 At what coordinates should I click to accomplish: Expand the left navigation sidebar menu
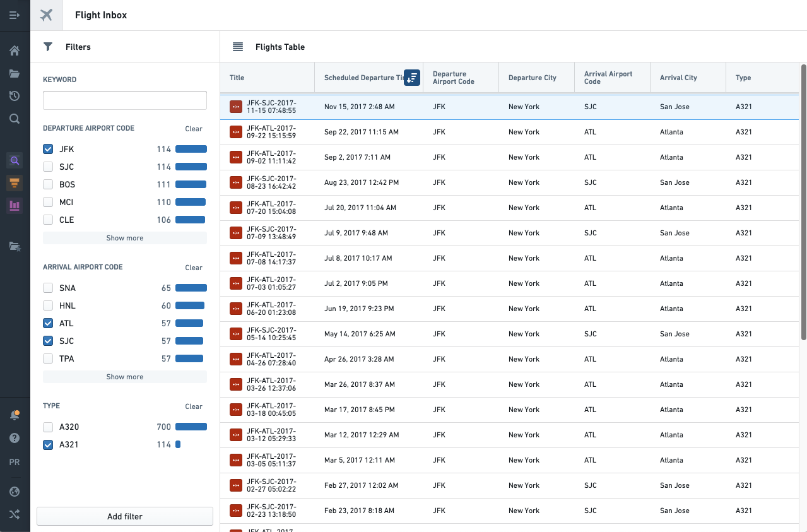click(x=15, y=15)
